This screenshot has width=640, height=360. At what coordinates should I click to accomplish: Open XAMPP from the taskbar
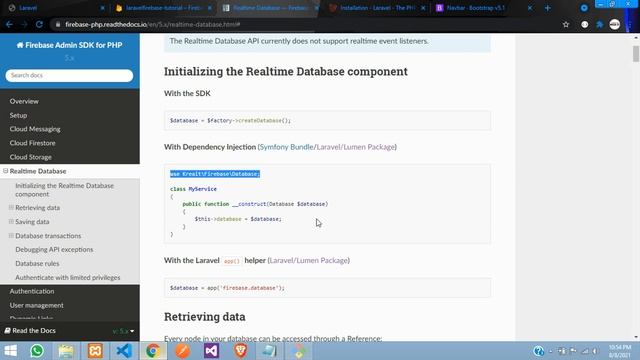pos(95,351)
